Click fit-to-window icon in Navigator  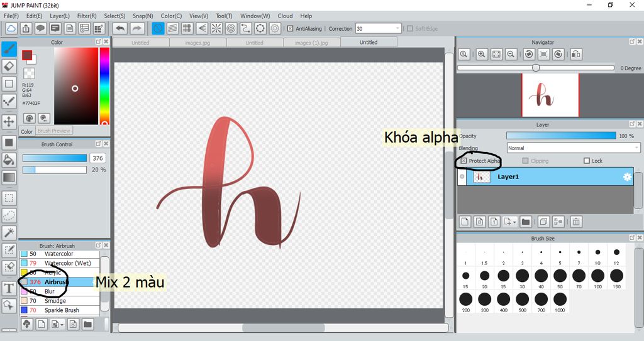coord(497,54)
